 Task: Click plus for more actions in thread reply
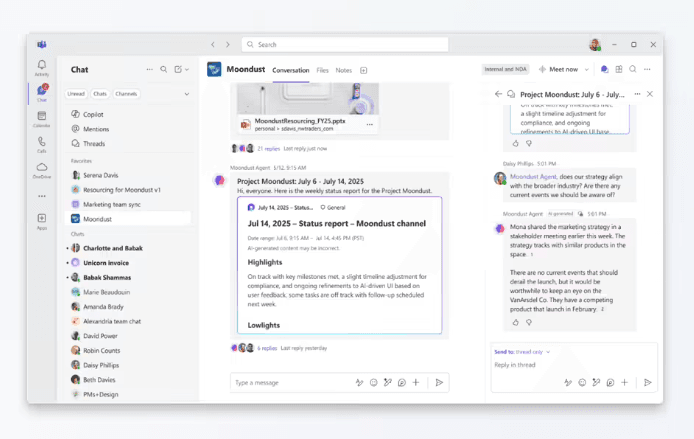625,382
